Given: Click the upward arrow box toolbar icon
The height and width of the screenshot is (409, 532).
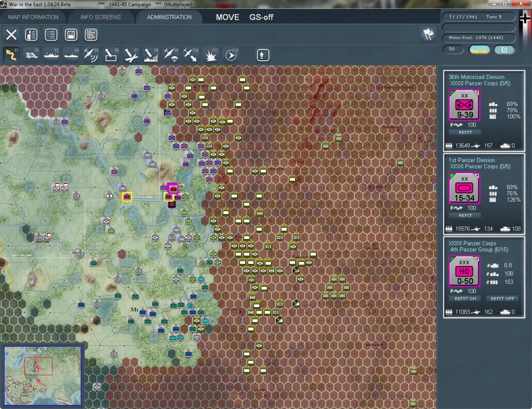Looking at the screenshot, I should (262, 55).
